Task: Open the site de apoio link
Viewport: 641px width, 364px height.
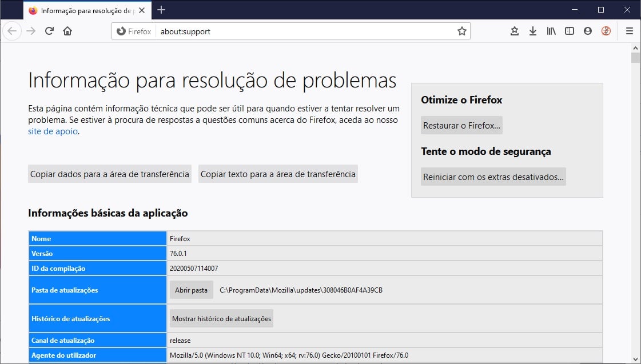Action: coord(53,131)
